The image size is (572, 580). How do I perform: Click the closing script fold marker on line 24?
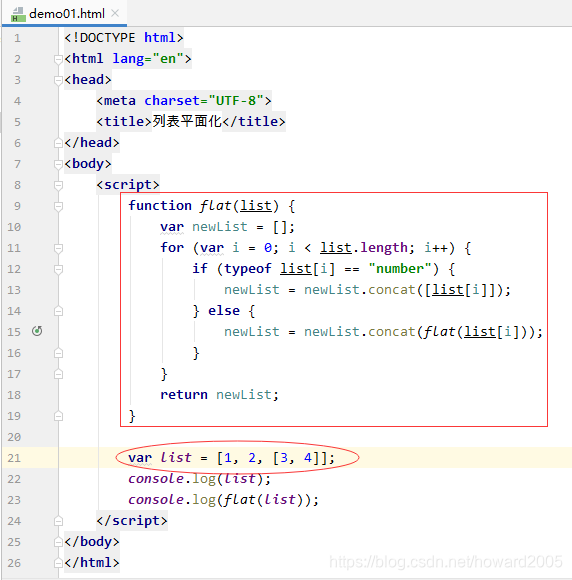[x=58, y=521]
